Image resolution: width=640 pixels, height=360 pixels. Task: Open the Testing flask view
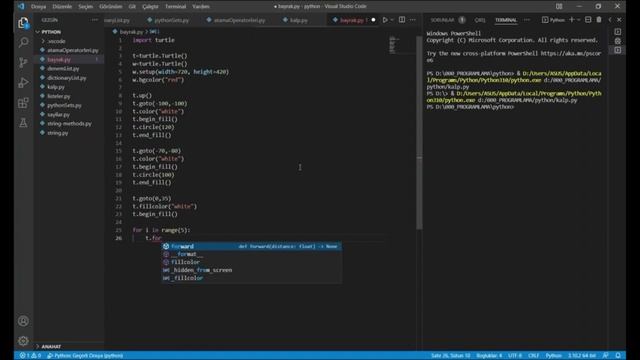click(23, 123)
